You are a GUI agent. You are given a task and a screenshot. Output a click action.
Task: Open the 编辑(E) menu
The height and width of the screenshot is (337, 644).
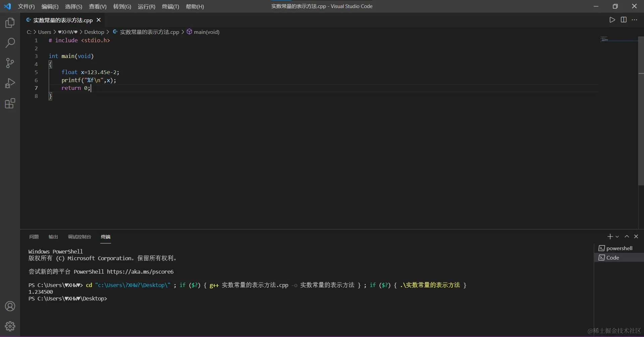click(50, 6)
